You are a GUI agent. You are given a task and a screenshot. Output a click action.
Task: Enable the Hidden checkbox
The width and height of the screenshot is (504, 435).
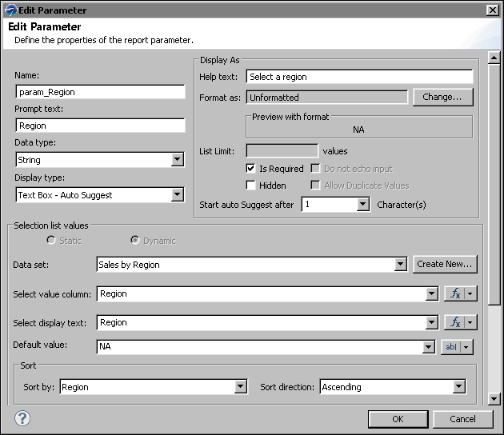pyautogui.click(x=250, y=186)
